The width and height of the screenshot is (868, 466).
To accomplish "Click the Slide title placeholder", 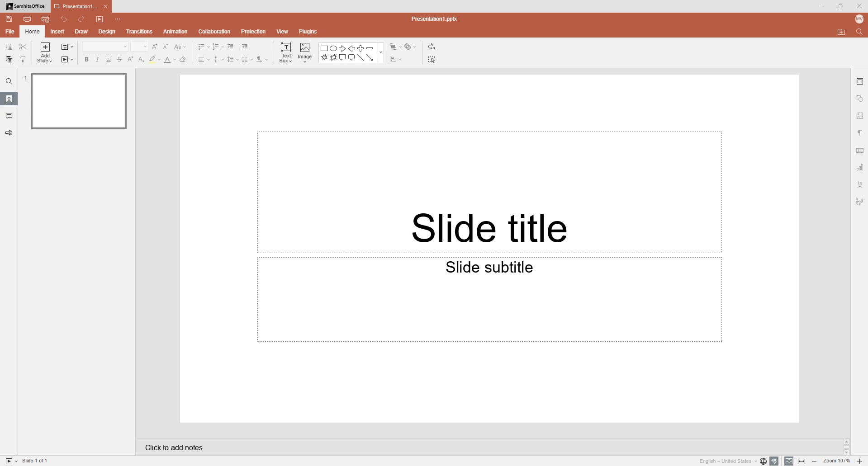I will point(489,192).
